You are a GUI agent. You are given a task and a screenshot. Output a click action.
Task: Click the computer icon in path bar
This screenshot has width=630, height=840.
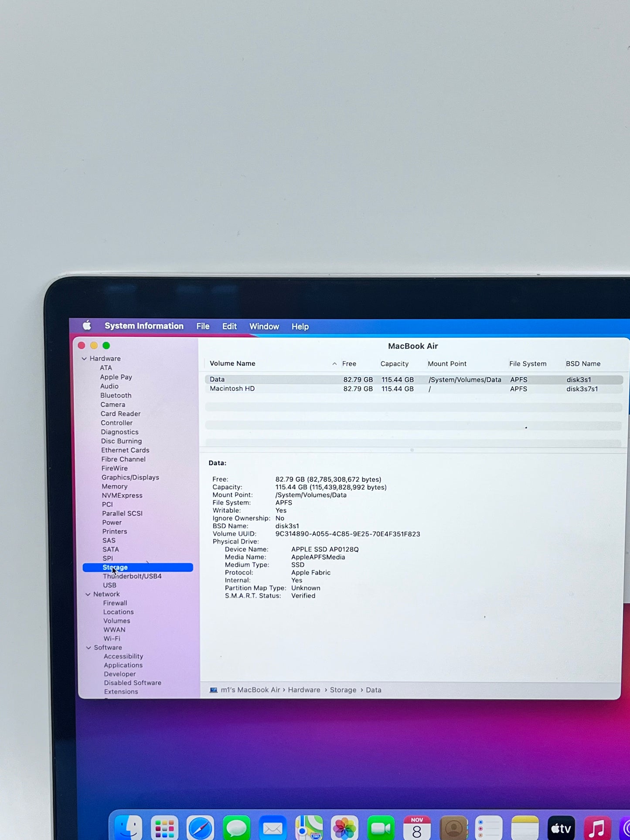[x=213, y=690]
